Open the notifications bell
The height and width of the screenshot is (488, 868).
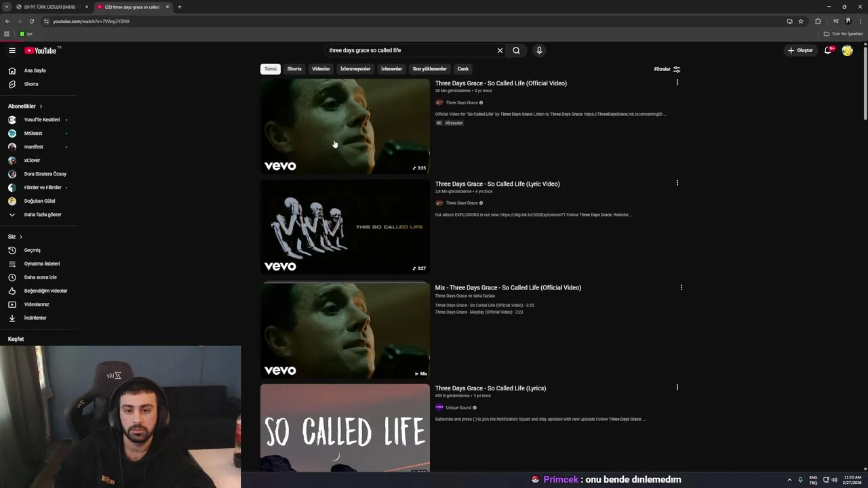(x=828, y=50)
